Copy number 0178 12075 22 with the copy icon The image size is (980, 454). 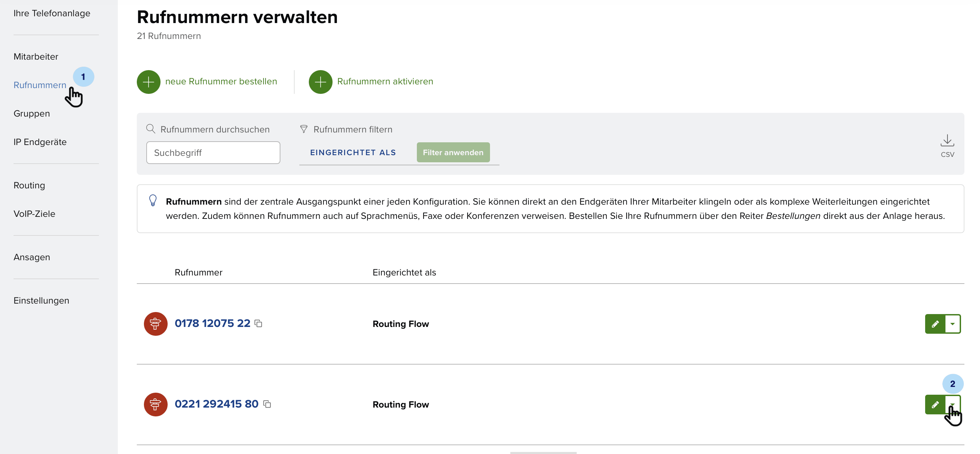[x=259, y=324]
